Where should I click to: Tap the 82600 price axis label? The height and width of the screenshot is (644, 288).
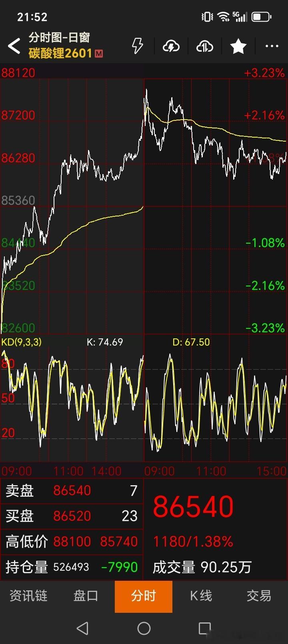point(18,328)
